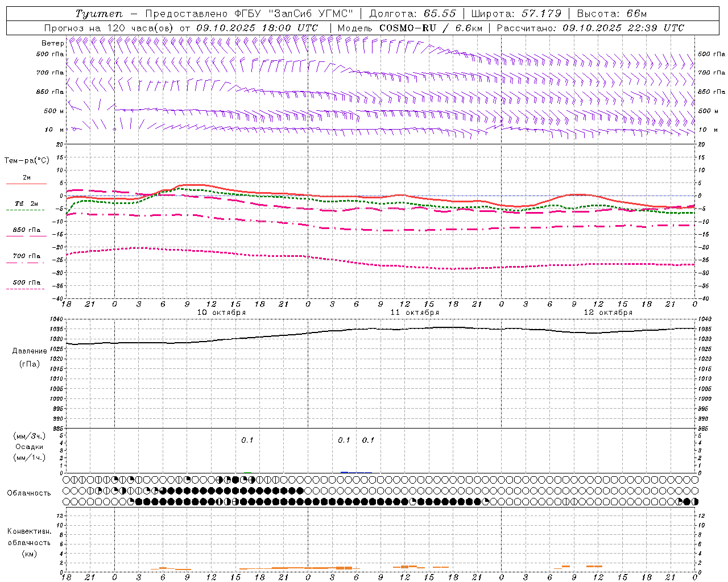
Task: Click the 10 октября date label
Action: 221,313
